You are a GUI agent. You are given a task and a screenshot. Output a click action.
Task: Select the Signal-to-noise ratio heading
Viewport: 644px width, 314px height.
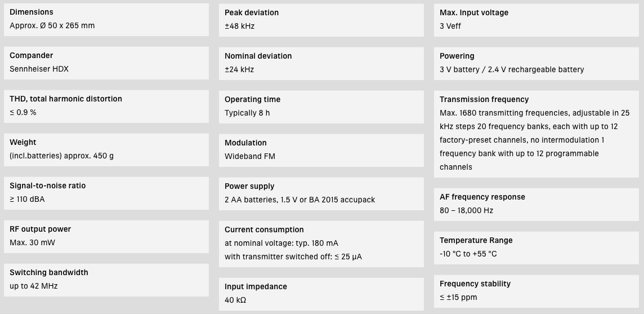(48, 185)
